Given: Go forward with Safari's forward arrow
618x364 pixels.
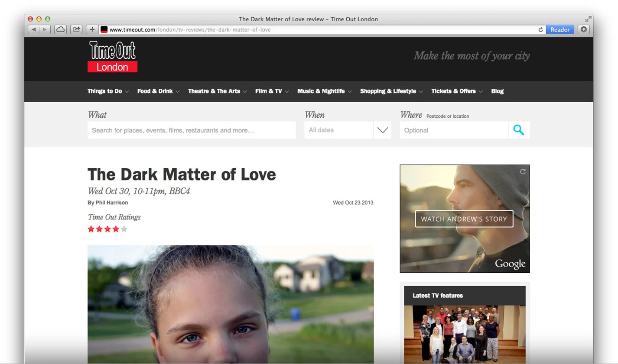Looking at the screenshot, I should [x=45, y=29].
